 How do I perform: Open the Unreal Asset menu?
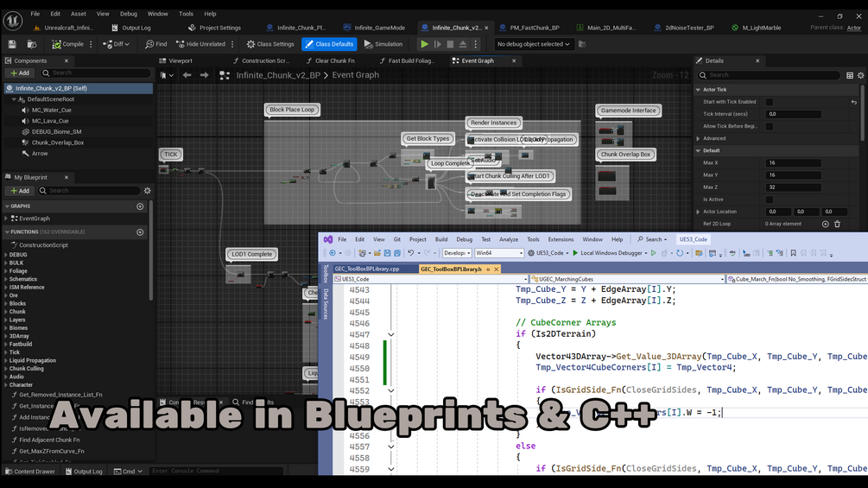click(78, 14)
